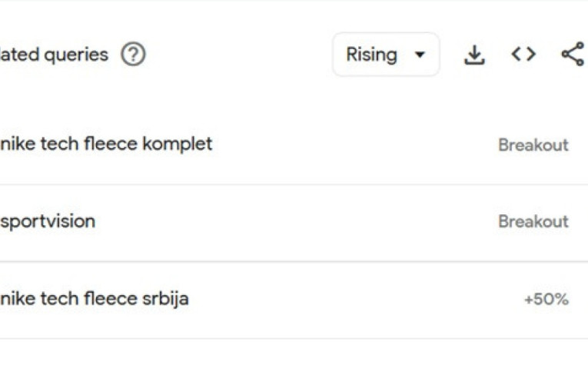588x392 pixels.
Task: Click Breakout label in the komplet row
Action: point(533,145)
